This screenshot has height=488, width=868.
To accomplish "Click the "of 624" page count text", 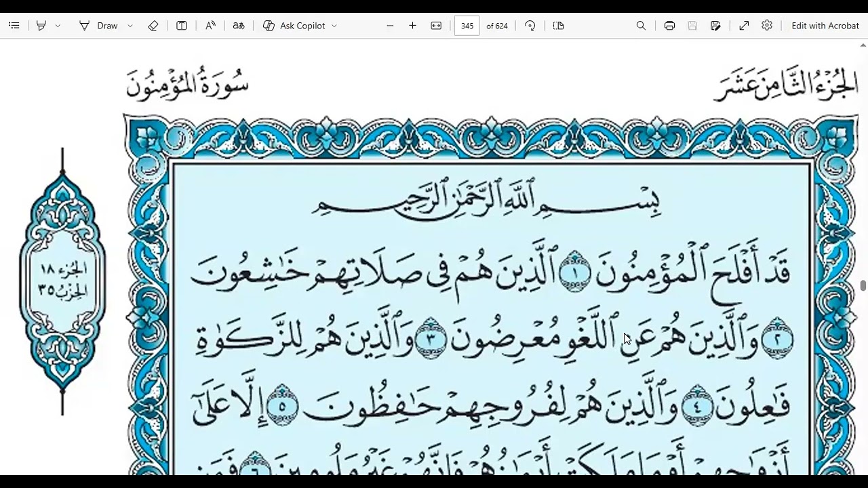I will [497, 26].
